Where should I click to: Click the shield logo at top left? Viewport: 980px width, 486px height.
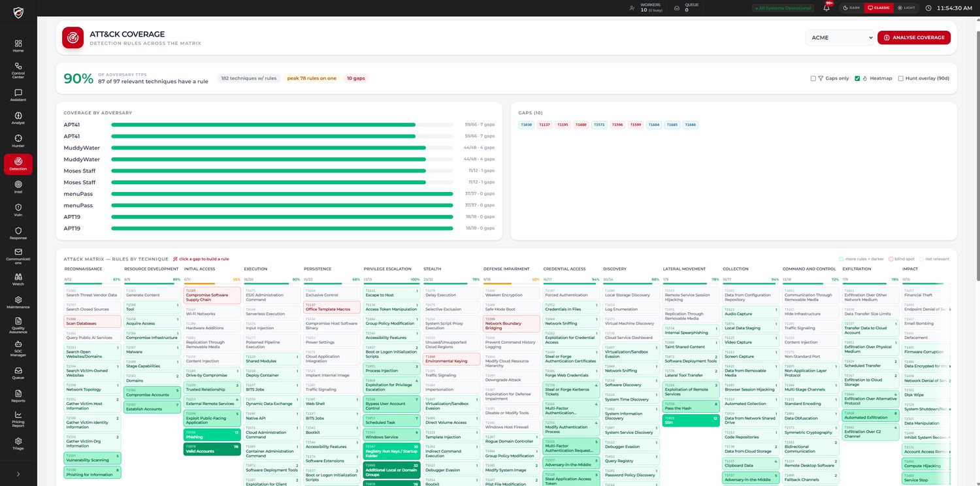[x=18, y=12]
